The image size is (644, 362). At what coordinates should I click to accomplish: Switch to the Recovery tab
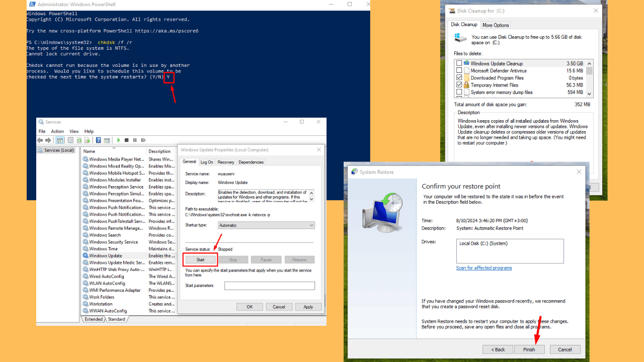pyautogui.click(x=226, y=162)
